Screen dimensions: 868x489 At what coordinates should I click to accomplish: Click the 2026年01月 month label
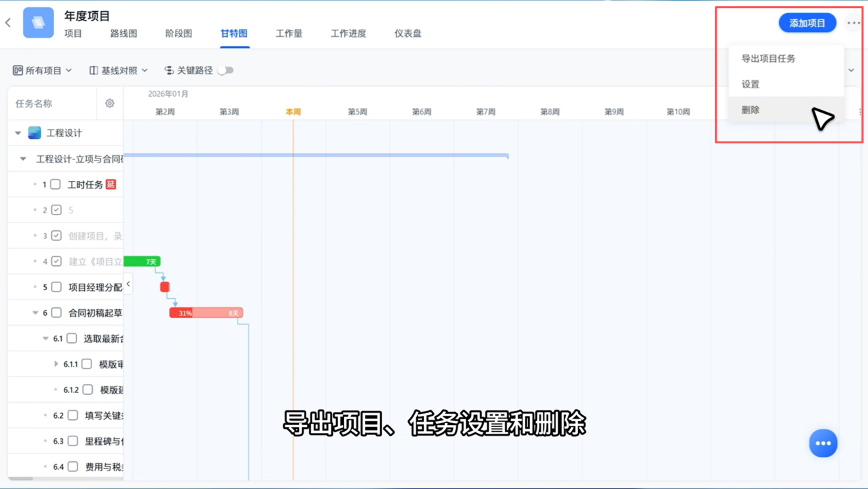pos(168,94)
